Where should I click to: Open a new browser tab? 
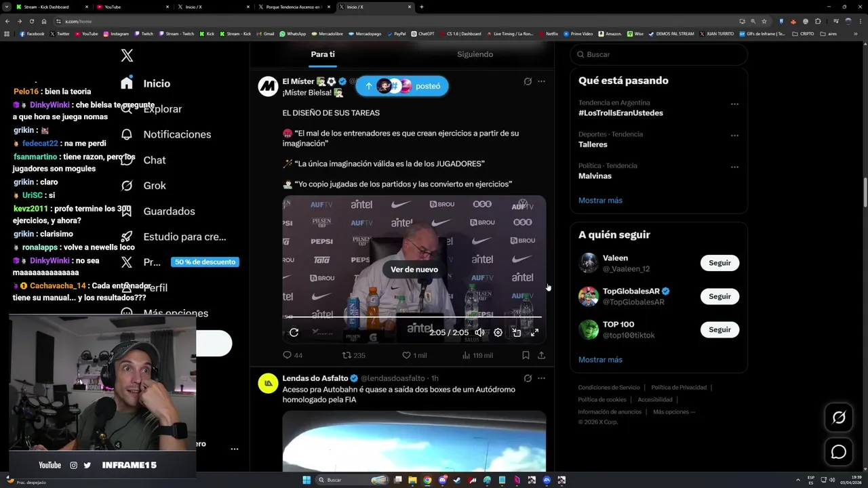click(422, 7)
